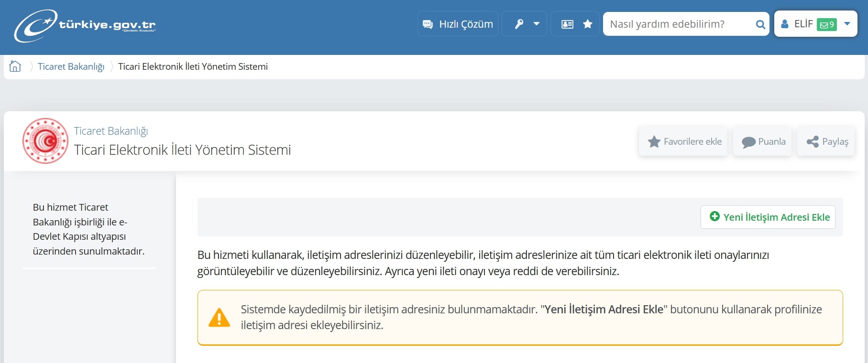
Task: Click the green plus icon for new address
Action: 714,216
